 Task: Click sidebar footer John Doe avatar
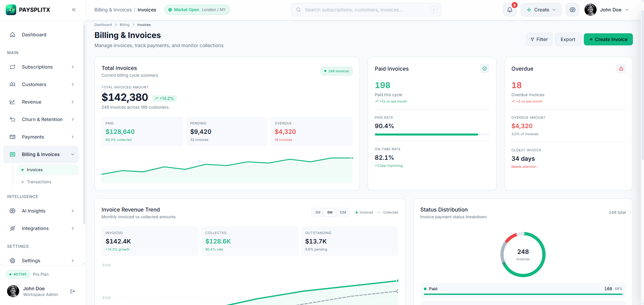13,291
